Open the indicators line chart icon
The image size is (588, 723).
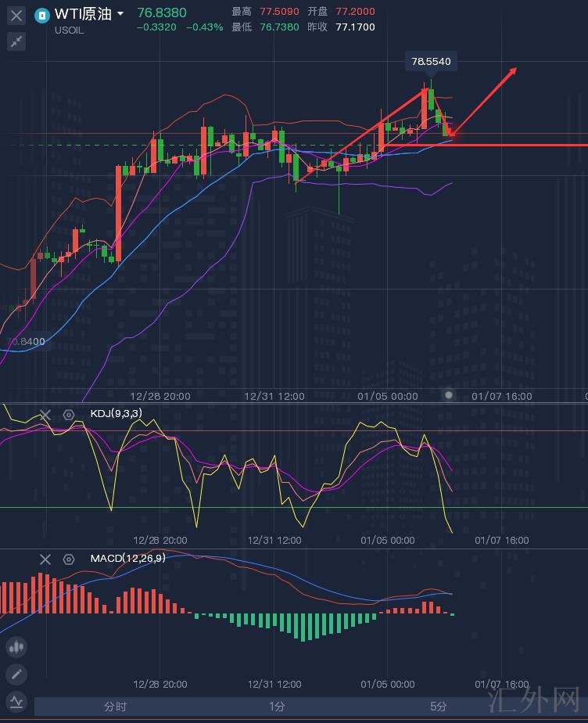pyautogui.click(x=16, y=700)
